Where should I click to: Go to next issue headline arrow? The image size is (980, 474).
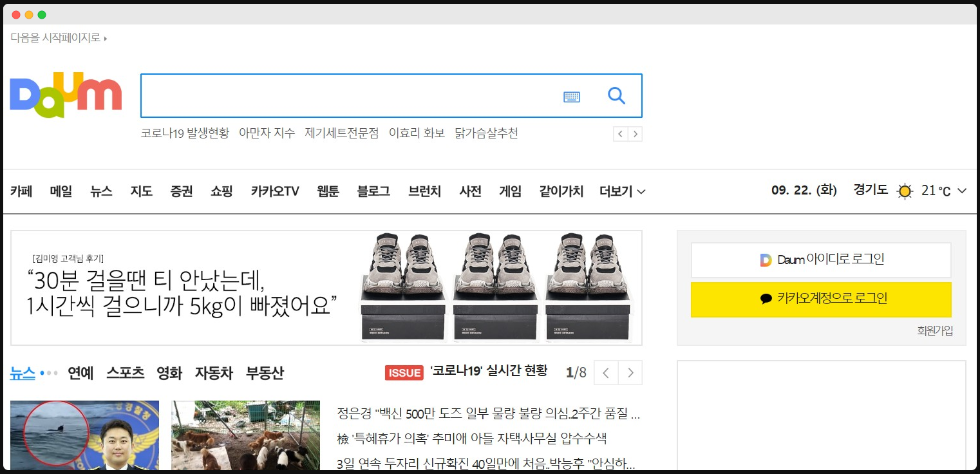coord(630,372)
